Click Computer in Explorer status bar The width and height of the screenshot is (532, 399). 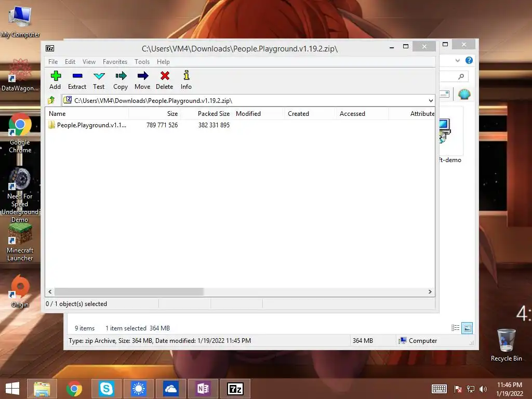click(418, 341)
